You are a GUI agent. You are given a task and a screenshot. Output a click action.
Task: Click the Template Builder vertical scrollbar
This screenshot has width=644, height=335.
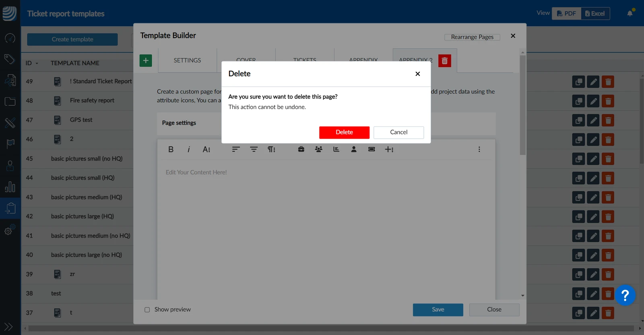pyautogui.click(x=522, y=105)
